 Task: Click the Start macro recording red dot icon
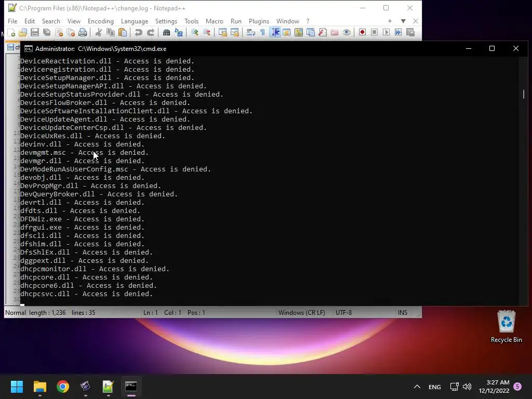[362, 32]
